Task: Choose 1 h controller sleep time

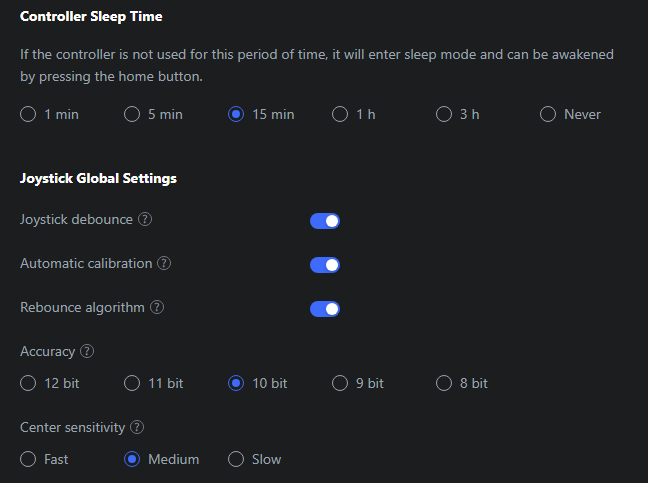Action: point(340,115)
